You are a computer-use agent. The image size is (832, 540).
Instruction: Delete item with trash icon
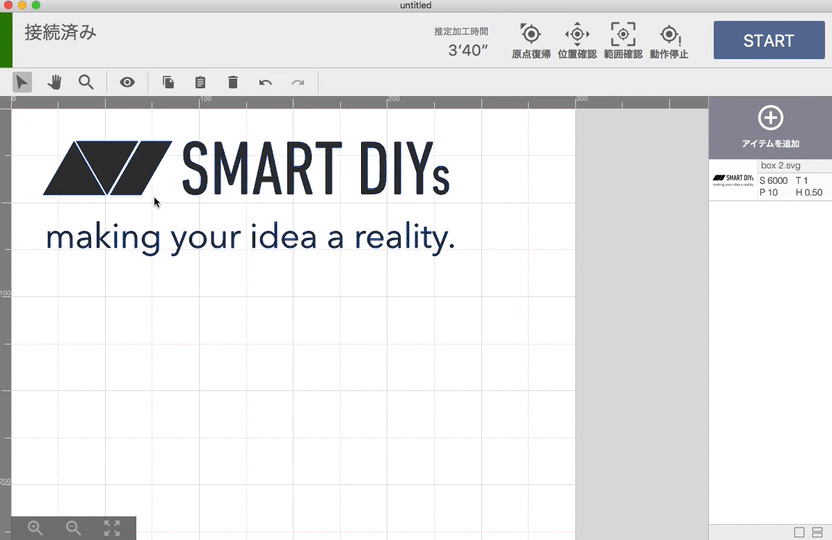[x=232, y=82]
